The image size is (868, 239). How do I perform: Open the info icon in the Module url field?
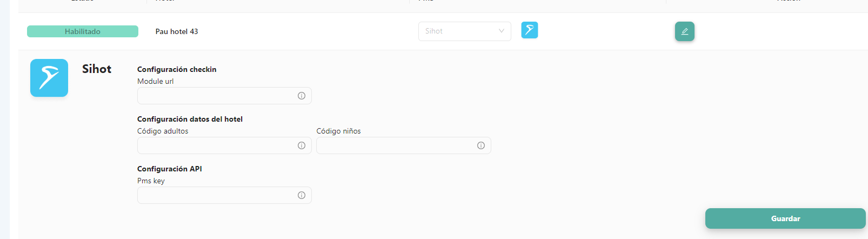pyautogui.click(x=302, y=96)
